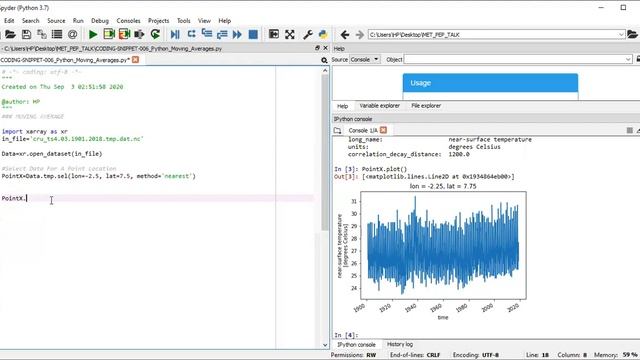640x360 pixels.
Task: Run file with the green play icon
Action: coord(93,34)
